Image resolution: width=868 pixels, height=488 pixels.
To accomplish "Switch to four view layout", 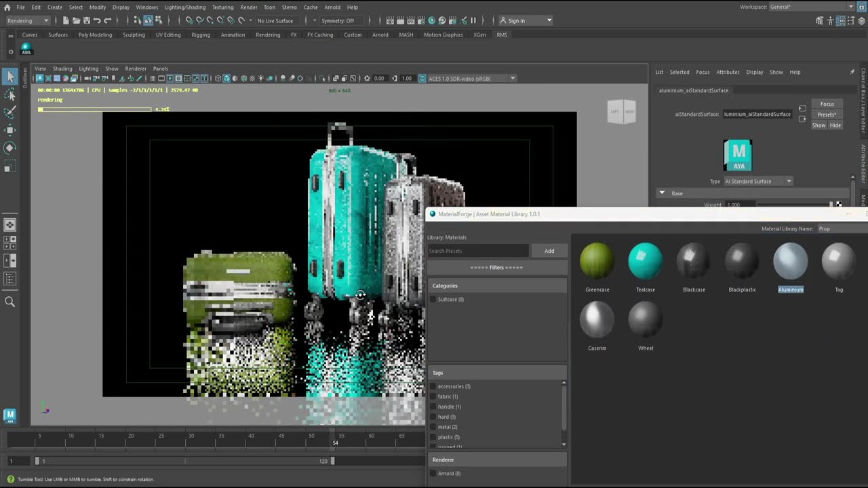I will [9, 243].
